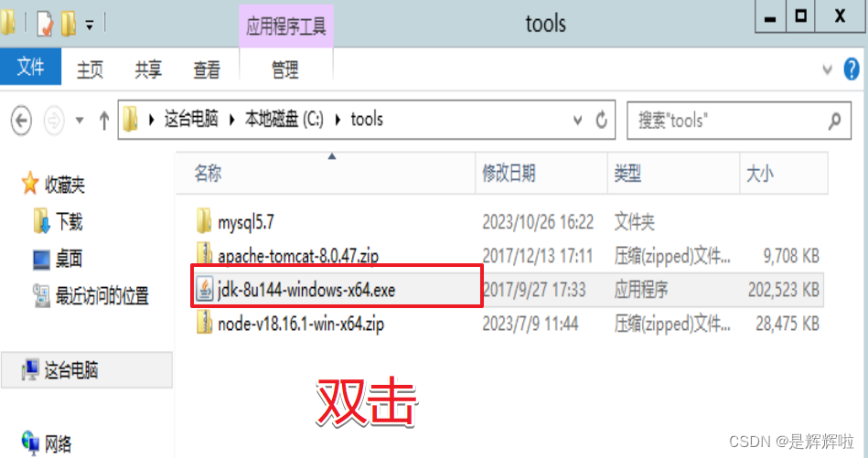Open the address bar history dropdown

(x=577, y=120)
